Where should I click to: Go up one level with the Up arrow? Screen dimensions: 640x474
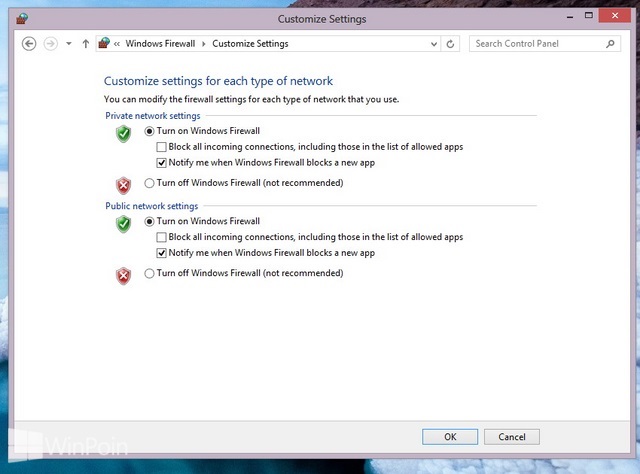tap(85, 44)
